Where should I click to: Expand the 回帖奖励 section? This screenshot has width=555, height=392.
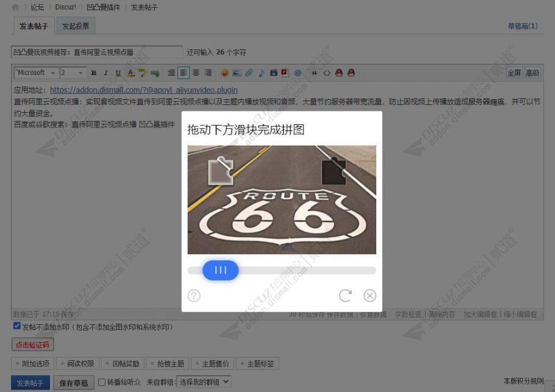click(123, 364)
